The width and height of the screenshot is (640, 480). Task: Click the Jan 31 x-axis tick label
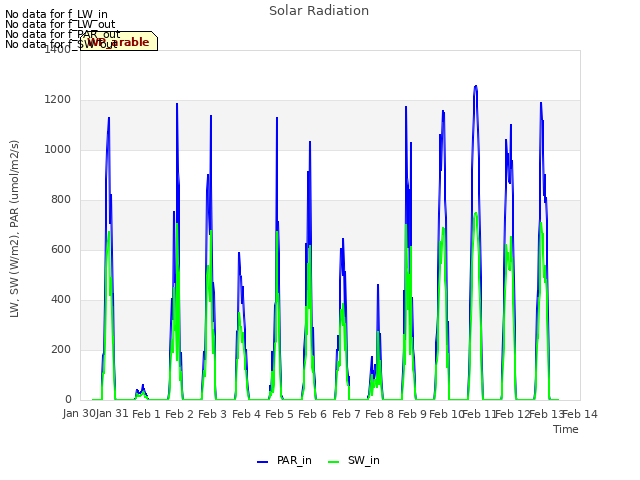(x=112, y=413)
